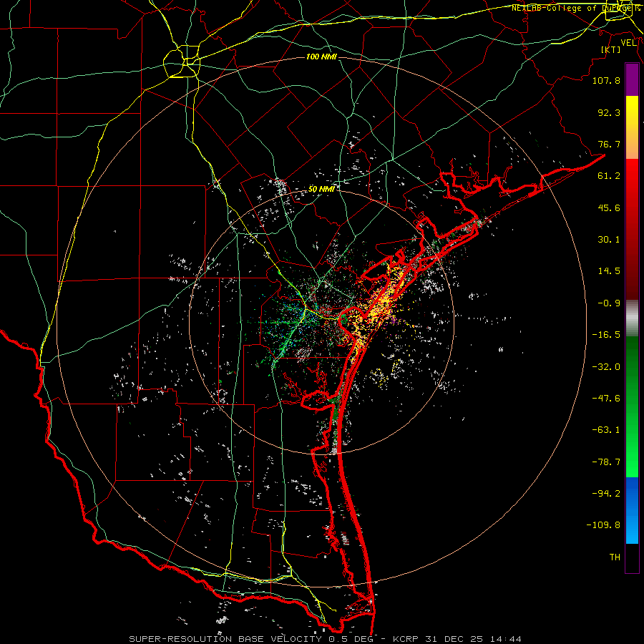Click the 76.7 velocity scale value
Screen dimensions: 644x644
click(609, 144)
